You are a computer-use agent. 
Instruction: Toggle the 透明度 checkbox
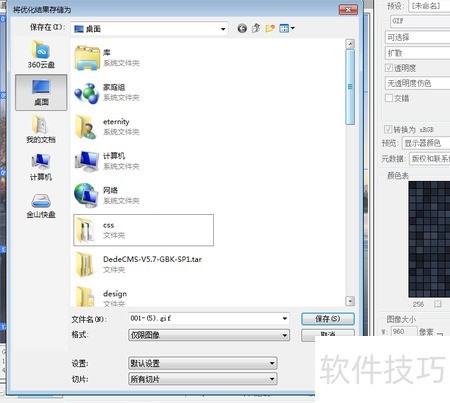tap(389, 68)
